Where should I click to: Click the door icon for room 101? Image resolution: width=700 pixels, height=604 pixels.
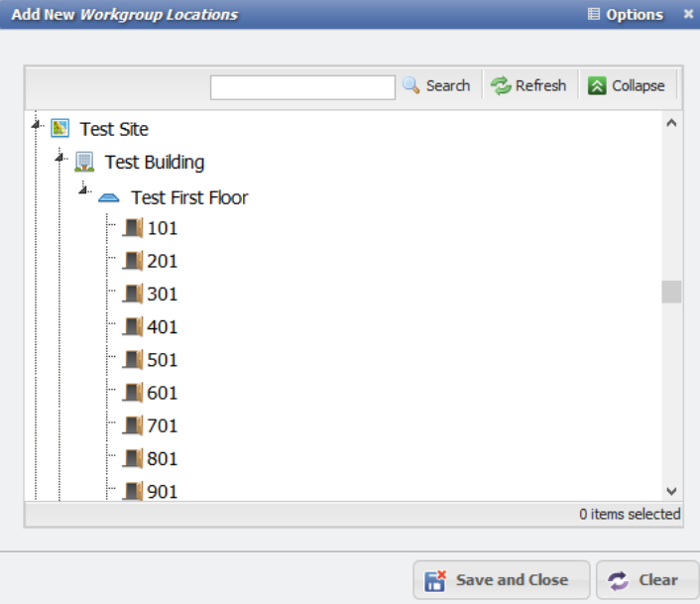click(x=133, y=228)
